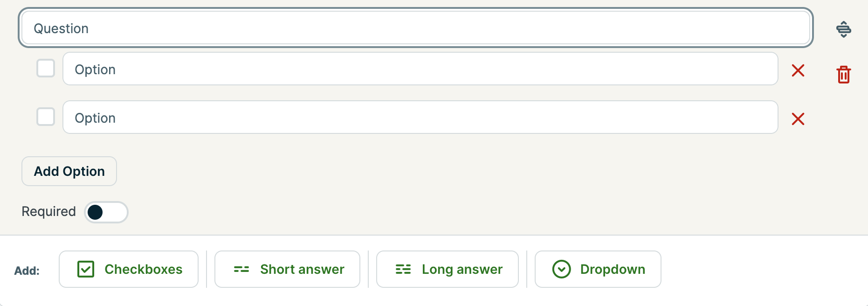Check the first option's checkbox
Viewport: 868px width, 306px height.
(45, 69)
